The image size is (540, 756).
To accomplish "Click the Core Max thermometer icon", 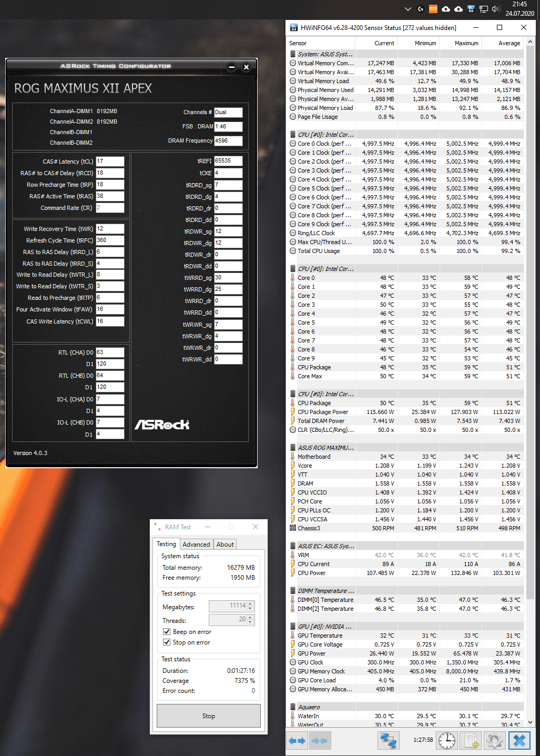I will coord(293,376).
